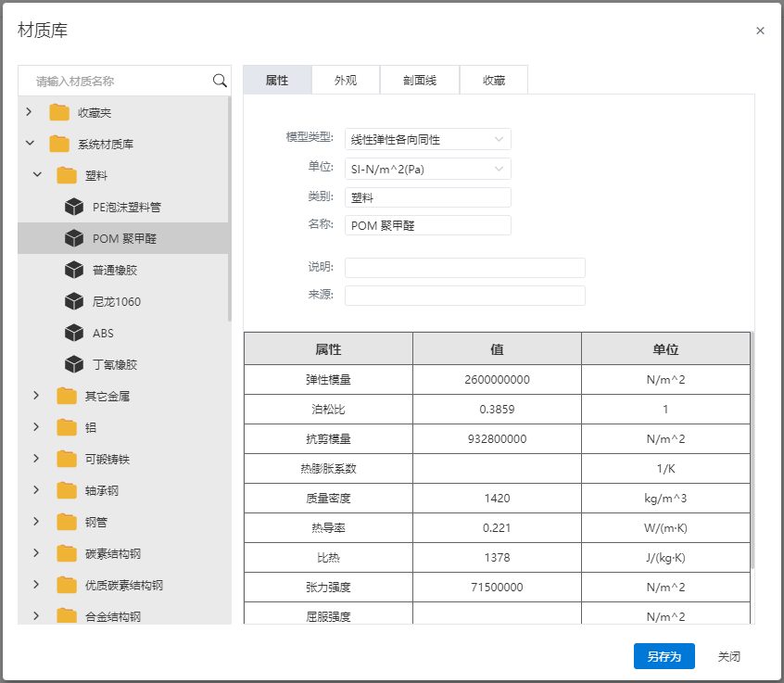Click the search magnifier icon
The height and width of the screenshot is (683, 784).
point(220,81)
